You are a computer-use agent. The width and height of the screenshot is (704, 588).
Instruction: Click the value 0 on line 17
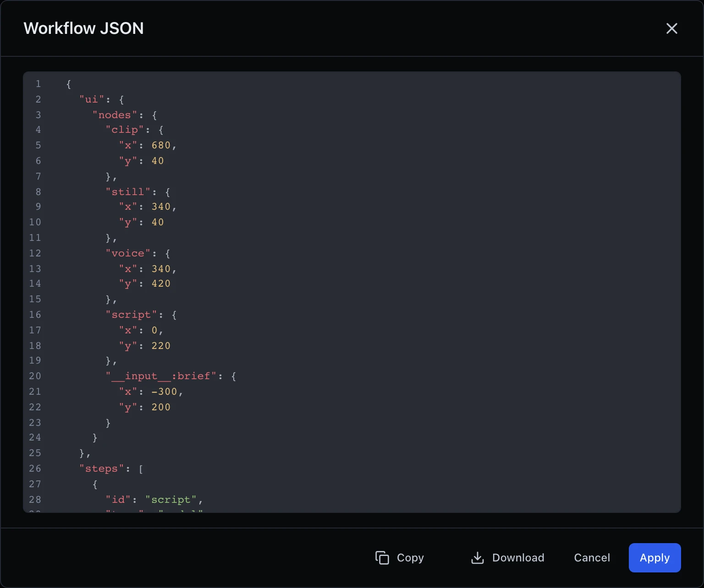click(x=154, y=330)
